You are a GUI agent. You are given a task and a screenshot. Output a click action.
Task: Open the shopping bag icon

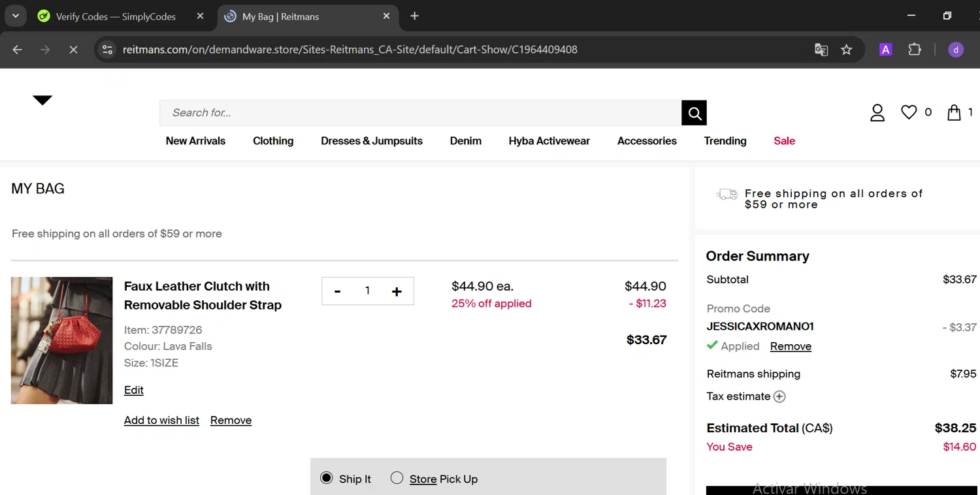[x=954, y=112]
